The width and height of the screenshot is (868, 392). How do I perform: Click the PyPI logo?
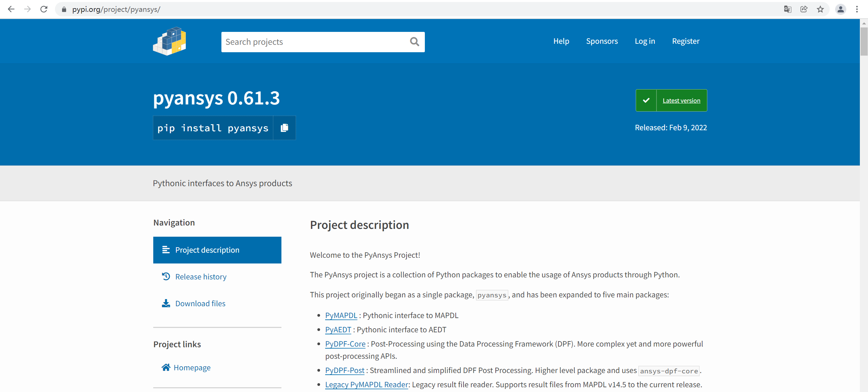pyautogui.click(x=170, y=41)
